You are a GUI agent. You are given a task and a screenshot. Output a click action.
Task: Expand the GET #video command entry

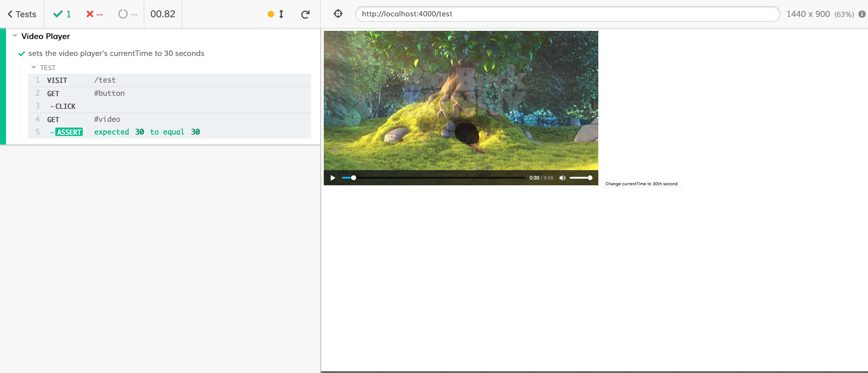tap(107, 119)
